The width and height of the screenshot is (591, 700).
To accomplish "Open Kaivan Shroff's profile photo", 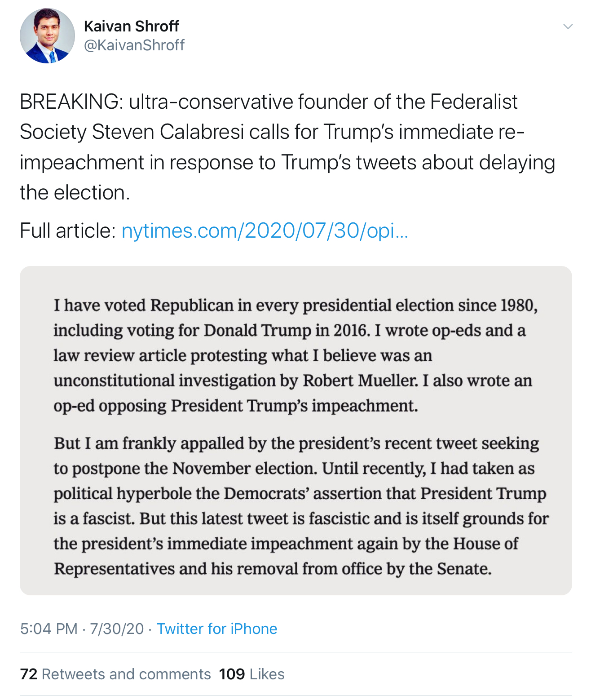I will (47, 36).
